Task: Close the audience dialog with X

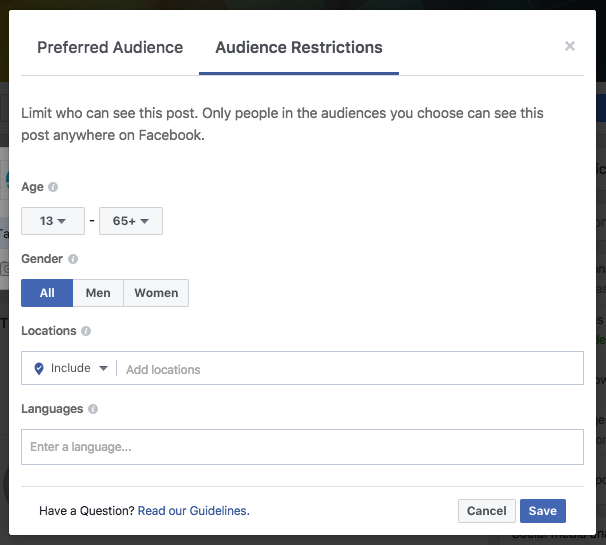Action: click(x=570, y=46)
